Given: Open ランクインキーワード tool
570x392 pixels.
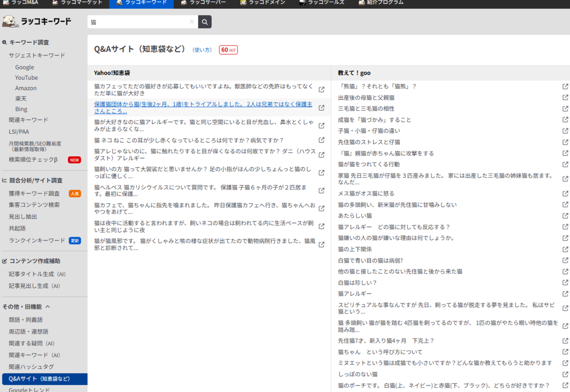Looking at the screenshot, I should click(x=37, y=240).
